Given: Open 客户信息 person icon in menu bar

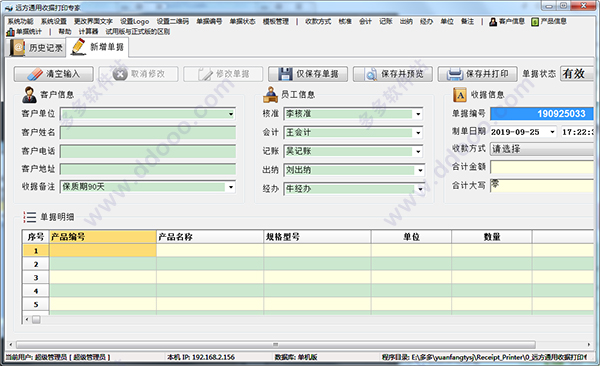Looking at the screenshot, I should pyautogui.click(x=493, y=22).
